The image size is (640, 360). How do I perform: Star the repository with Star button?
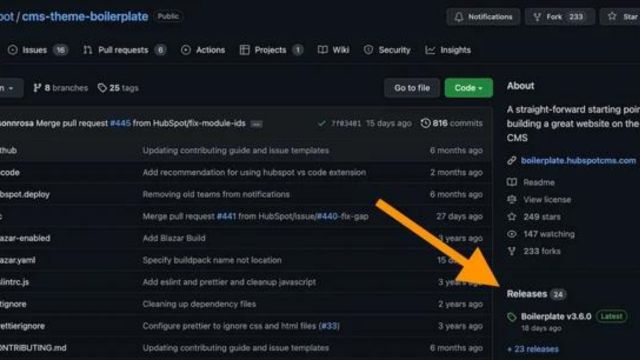coord(621,17)
